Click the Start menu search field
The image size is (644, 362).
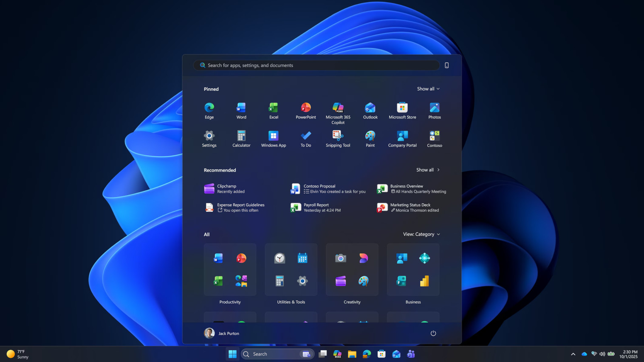pyautogui.click(x=316, y=65)
